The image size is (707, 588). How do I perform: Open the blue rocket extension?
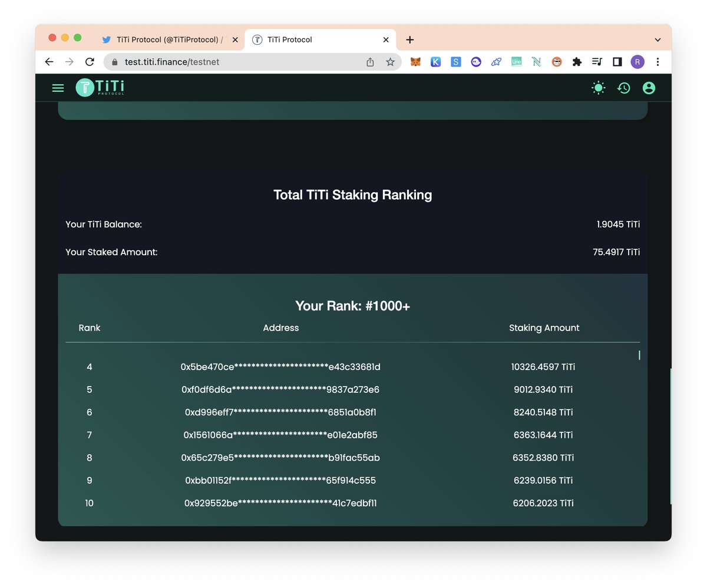496,62
